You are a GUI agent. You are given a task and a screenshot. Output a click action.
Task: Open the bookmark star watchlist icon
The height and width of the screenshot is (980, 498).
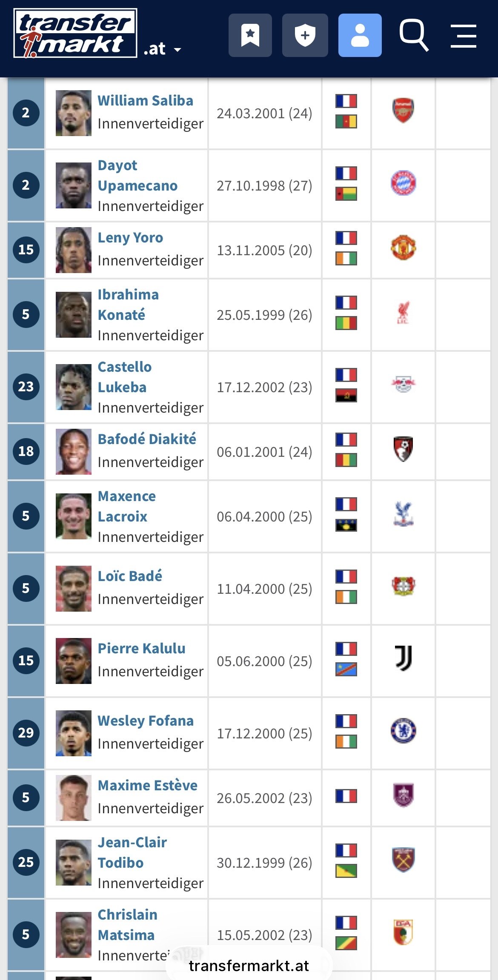tap(250, 35)
